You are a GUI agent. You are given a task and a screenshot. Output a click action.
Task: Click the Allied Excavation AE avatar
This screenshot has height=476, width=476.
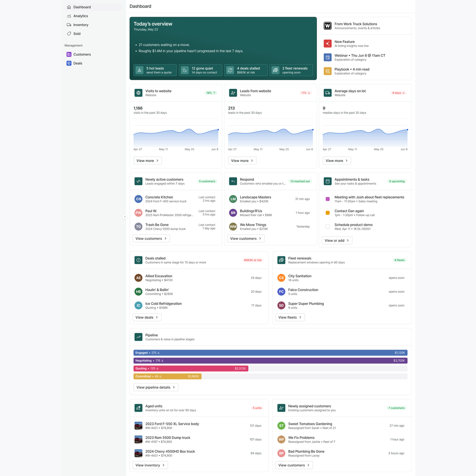pos(138,278)
